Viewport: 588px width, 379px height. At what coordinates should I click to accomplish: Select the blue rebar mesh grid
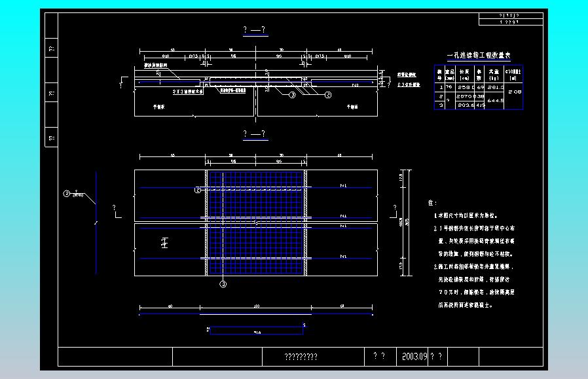point(256,223)
